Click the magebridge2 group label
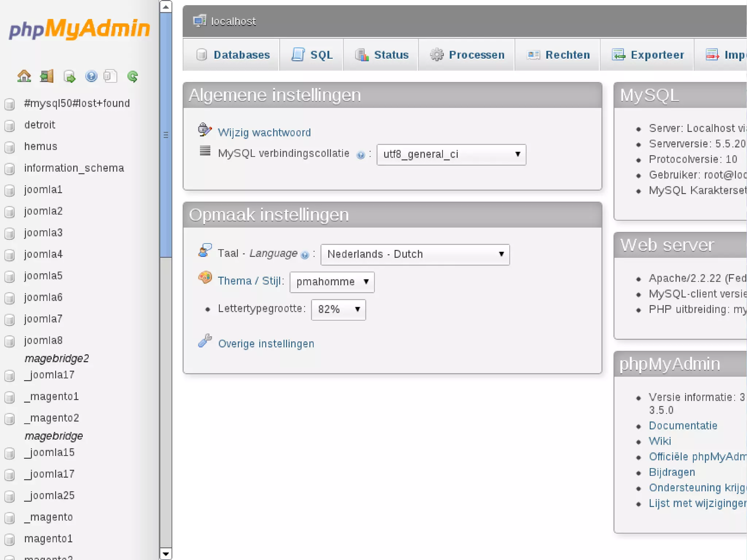This screenshot has width=747, height=560. click(57, 359)
